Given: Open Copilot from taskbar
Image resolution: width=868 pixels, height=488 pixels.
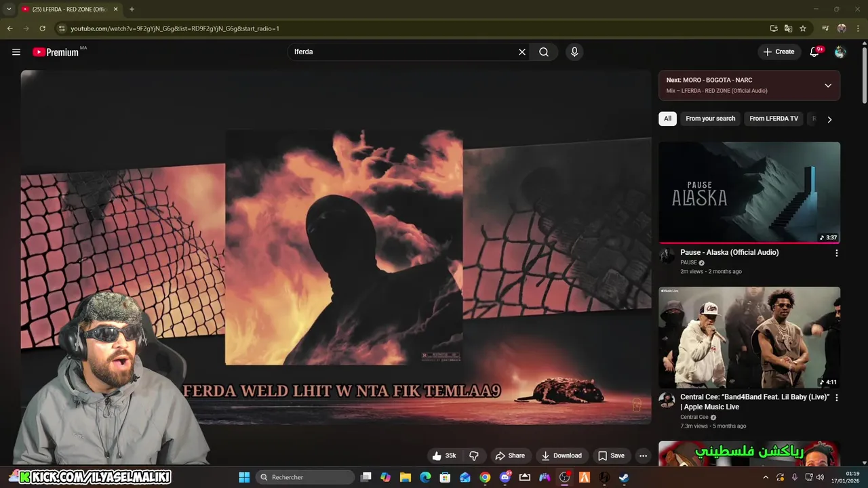Looking at the screenshot, I should coord(386,477).
